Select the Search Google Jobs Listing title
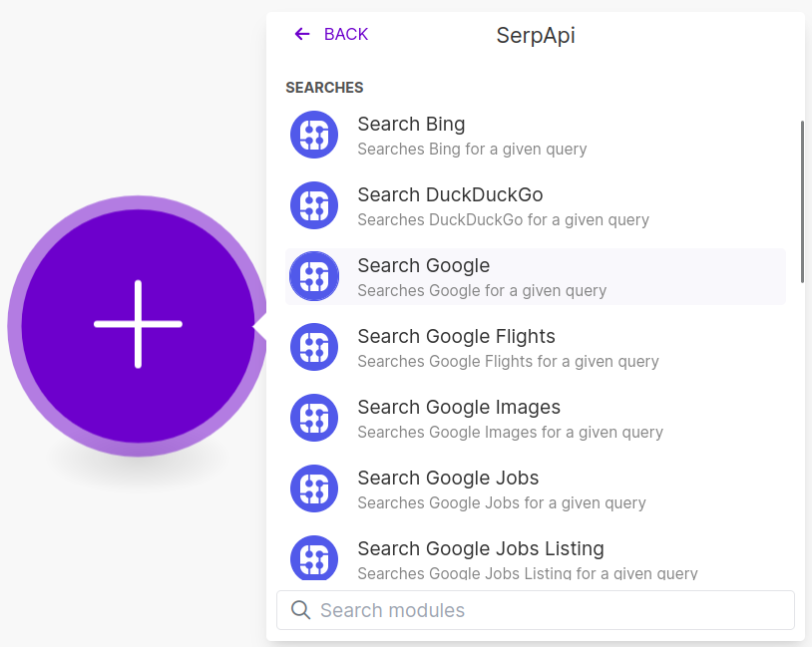 [481, 548]
